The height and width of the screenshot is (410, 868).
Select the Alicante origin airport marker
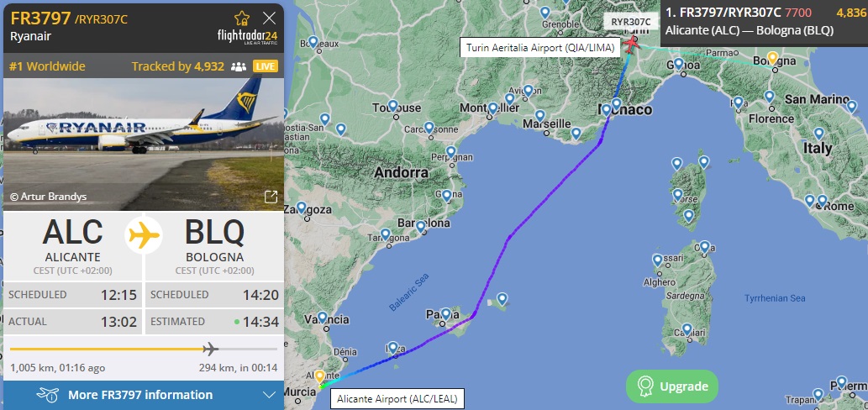click(x=319, y=376)
